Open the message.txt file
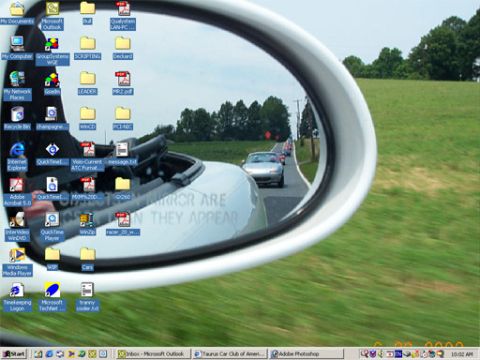 click(122, 154)
